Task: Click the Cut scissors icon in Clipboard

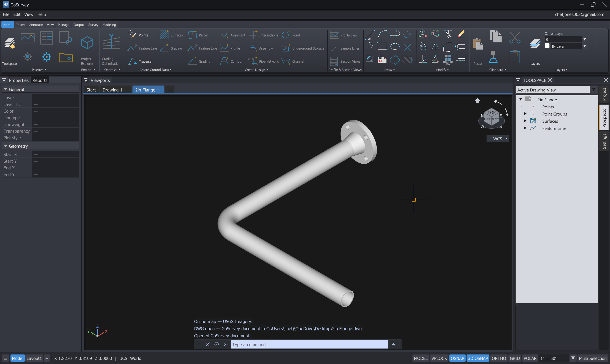Action: point(515,38)
